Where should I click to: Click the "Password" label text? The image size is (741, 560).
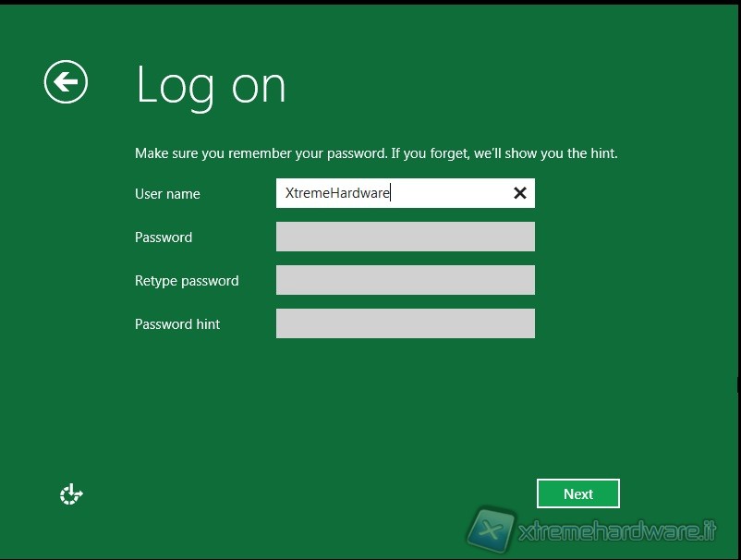(x=164, y=237)
